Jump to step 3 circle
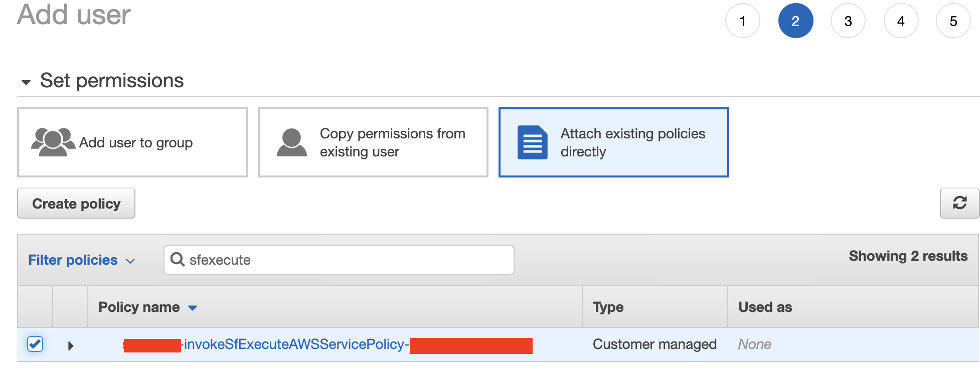980x368 pixels. pos(848,21)
